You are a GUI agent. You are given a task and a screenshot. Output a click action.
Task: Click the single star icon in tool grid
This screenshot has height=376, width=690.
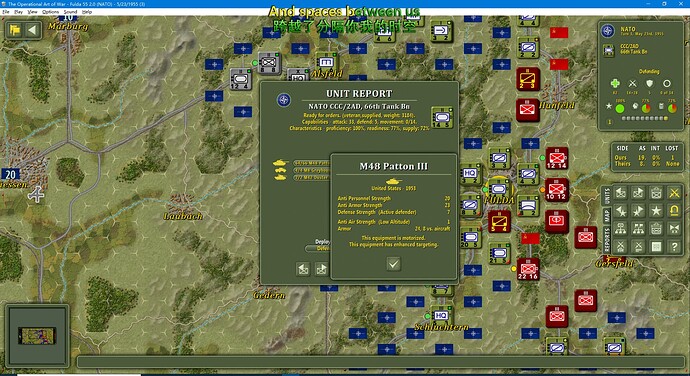coord(656,211)
